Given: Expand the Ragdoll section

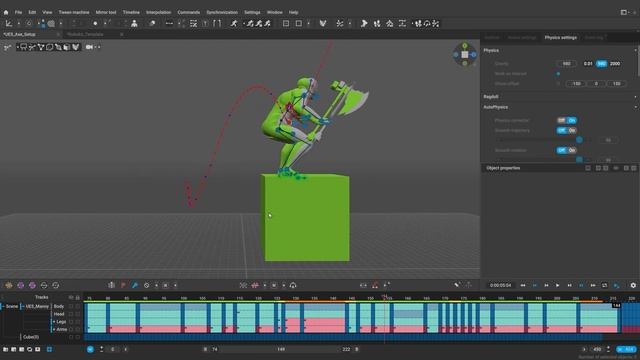Looking at the screenshot, I should [x=635, y=97].
